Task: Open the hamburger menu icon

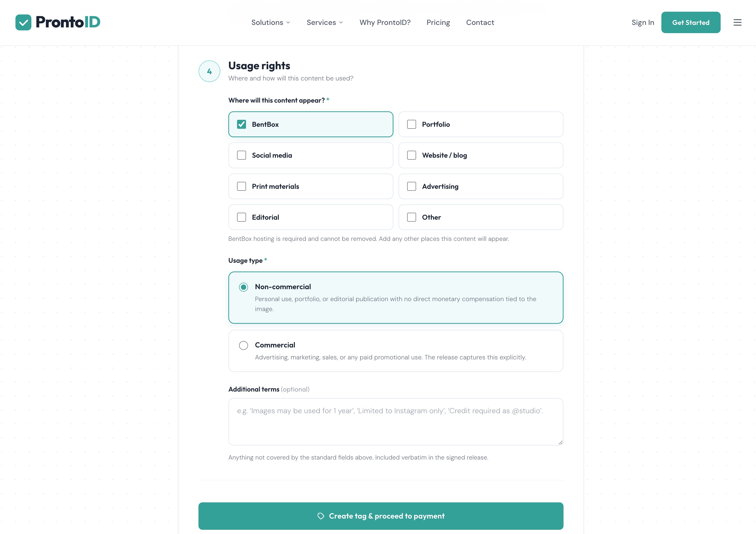Action: click(x=737, y=22)
